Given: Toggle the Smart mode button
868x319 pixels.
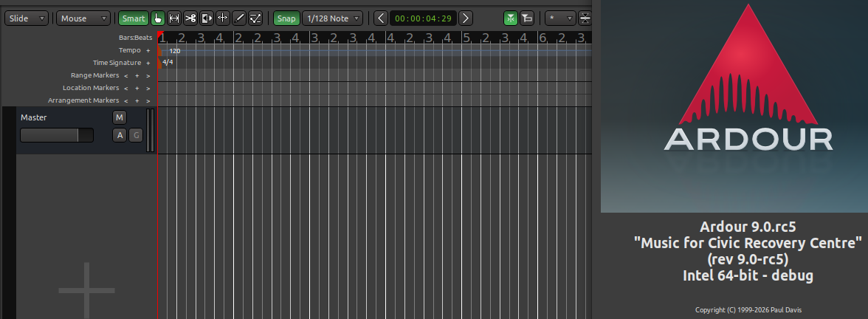Looking at the screenshot, I should 134,18.
